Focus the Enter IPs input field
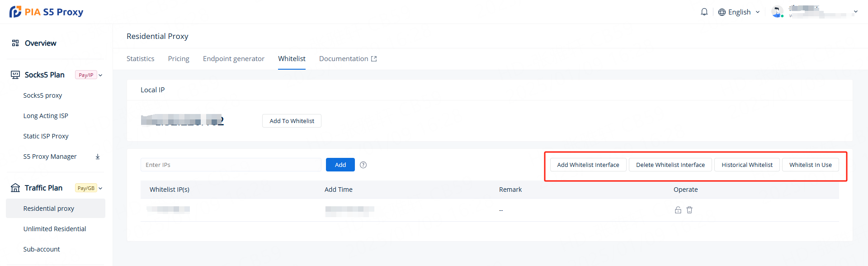Screen dimensions: 868x266 click(231, 165)
